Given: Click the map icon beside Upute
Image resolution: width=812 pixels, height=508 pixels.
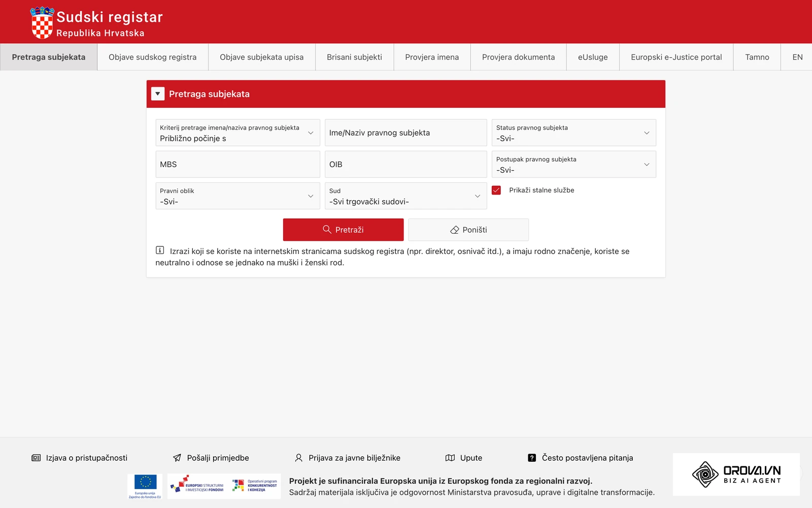Looking at the screenshot, I should tap(450, 458).
